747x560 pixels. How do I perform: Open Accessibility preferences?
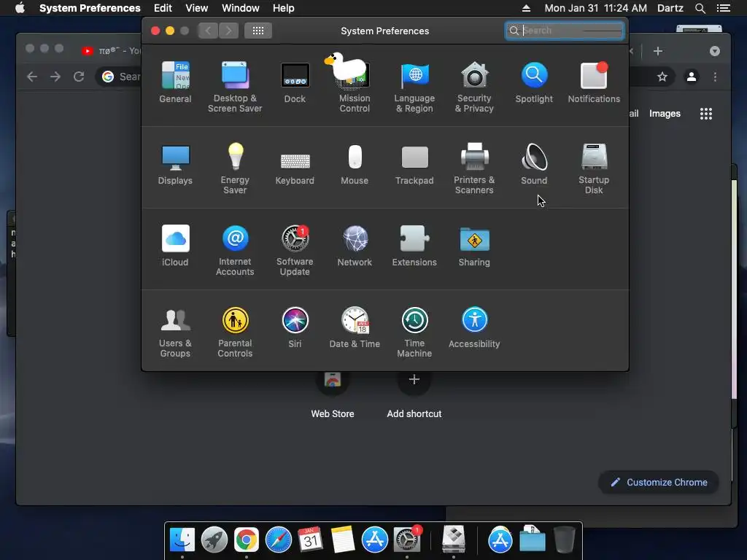pyautogui.click(x=474, y=327)
